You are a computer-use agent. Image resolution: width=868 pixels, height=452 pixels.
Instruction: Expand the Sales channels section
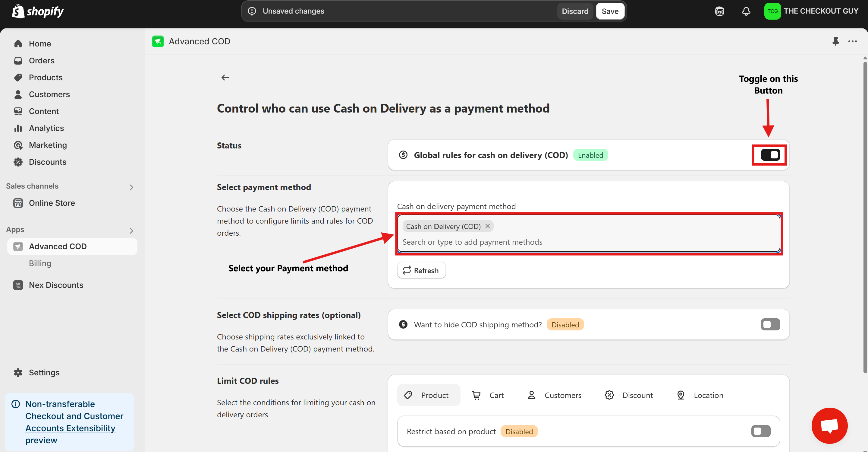(x=131, y=187)
